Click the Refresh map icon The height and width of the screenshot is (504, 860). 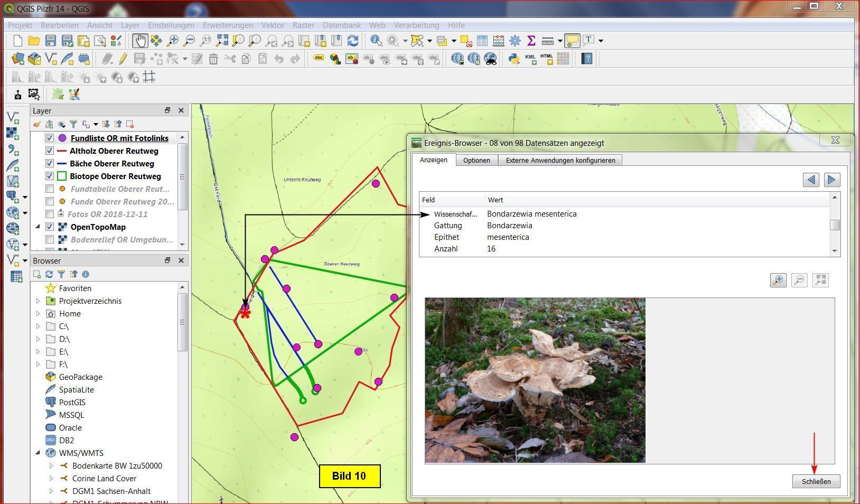click(352, 41)
